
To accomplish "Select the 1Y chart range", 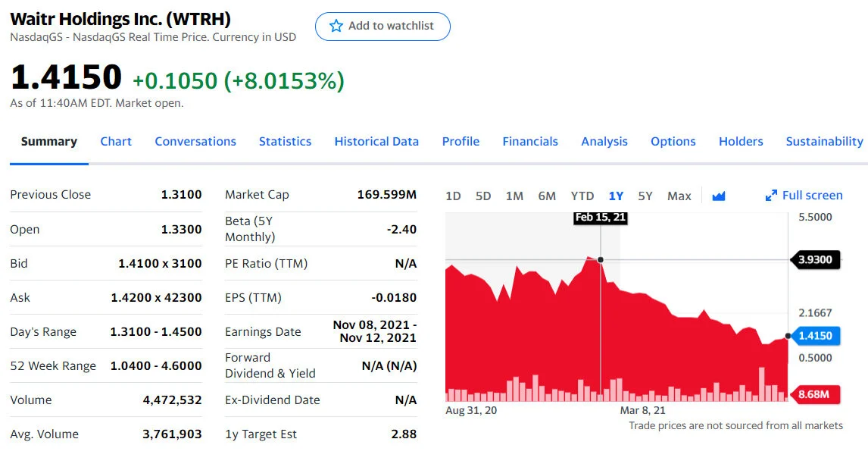I will 616,196.
